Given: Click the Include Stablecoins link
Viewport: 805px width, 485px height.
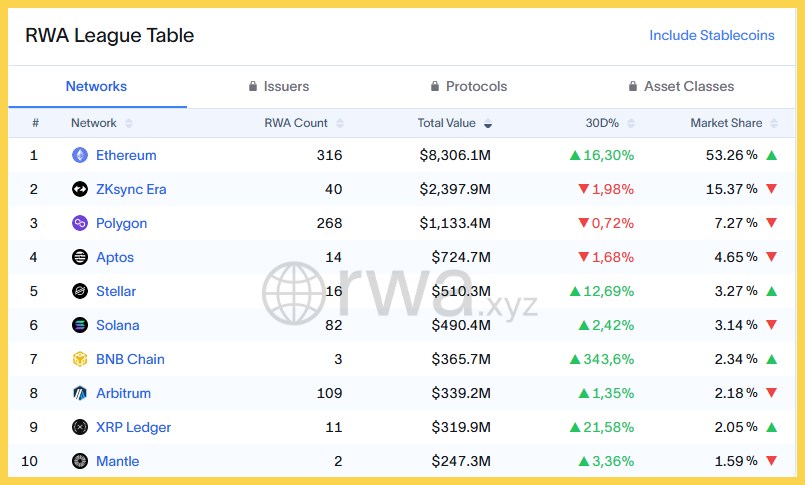Looking at the screenshot, I should coord(712,35).
